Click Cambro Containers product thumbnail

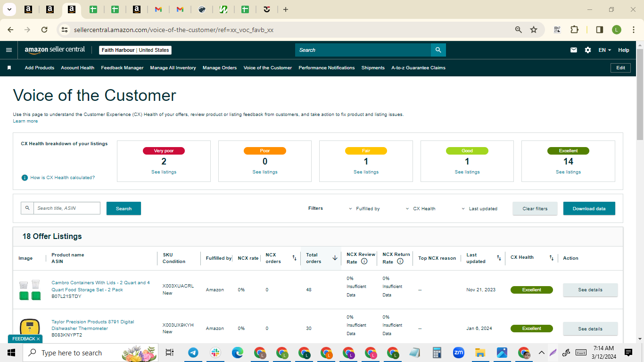click(29, 290)
